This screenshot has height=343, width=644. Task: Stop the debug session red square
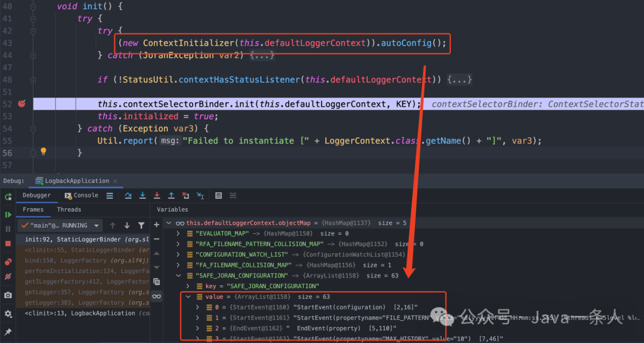click(8, 243)
